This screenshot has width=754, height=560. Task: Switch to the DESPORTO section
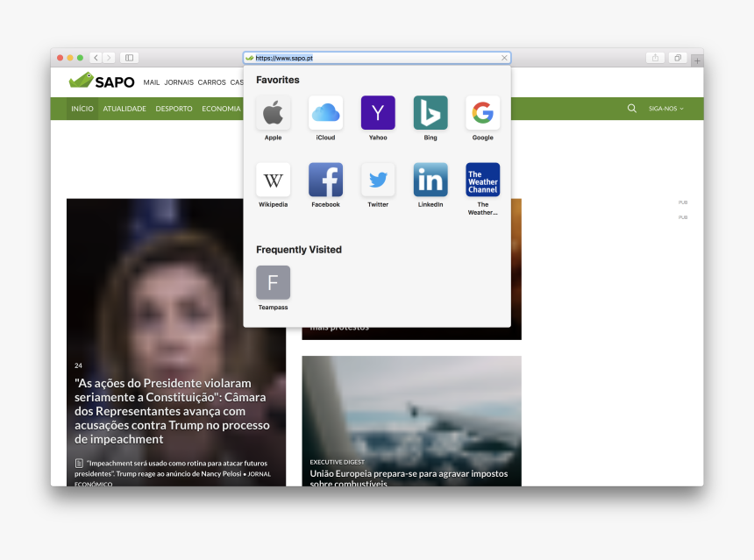coord(174,109)
